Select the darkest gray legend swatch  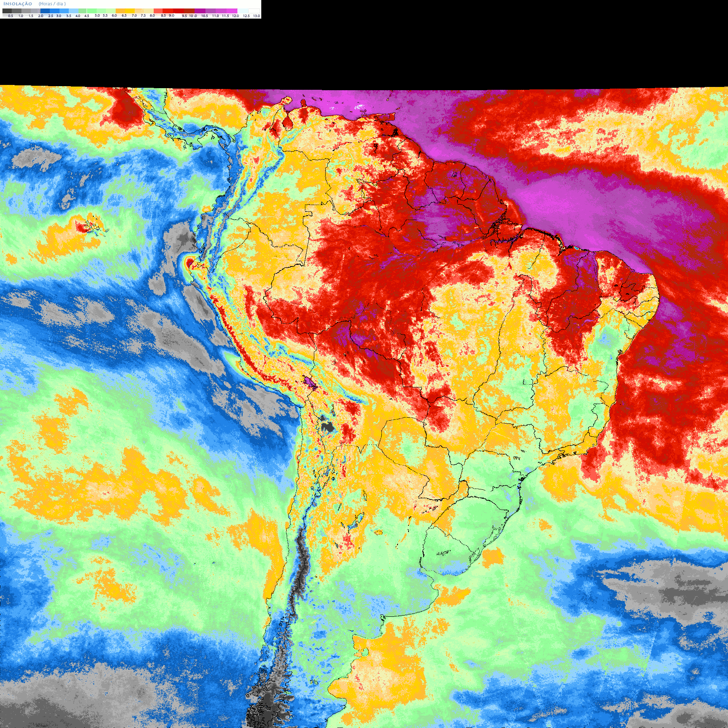click(7, 11)
